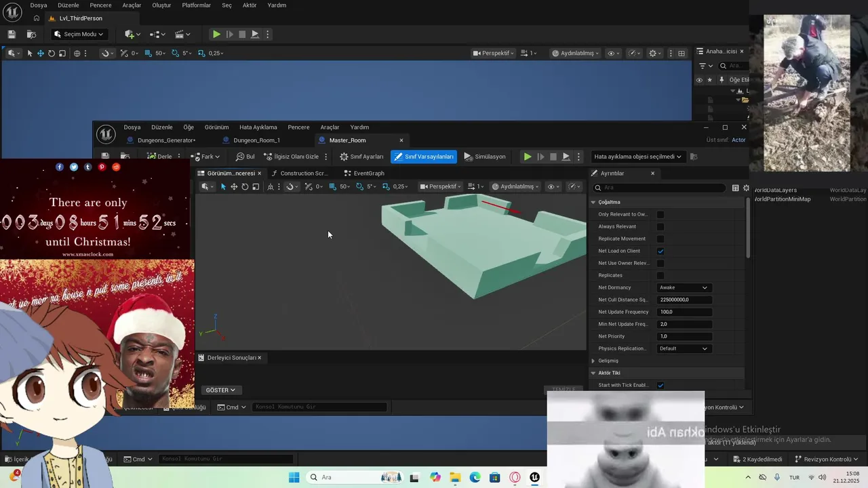Enable the Replicates checkbox
868x488 pixels.
(x=660, y=275)
